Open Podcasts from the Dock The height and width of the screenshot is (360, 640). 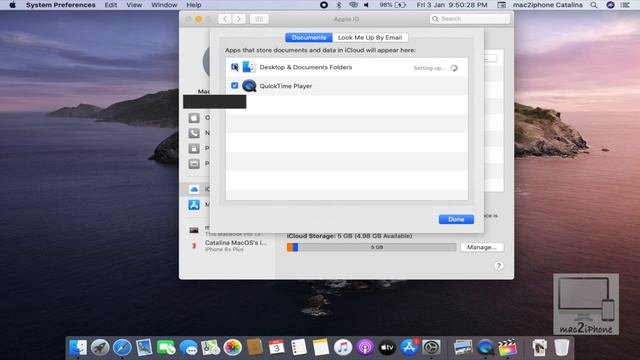click(365, 348)
